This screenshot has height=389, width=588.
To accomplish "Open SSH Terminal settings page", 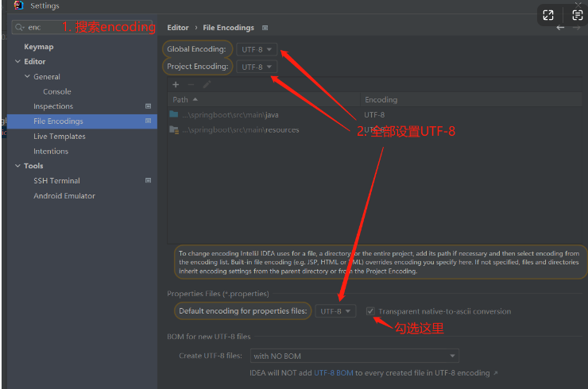I will [56, 181].
